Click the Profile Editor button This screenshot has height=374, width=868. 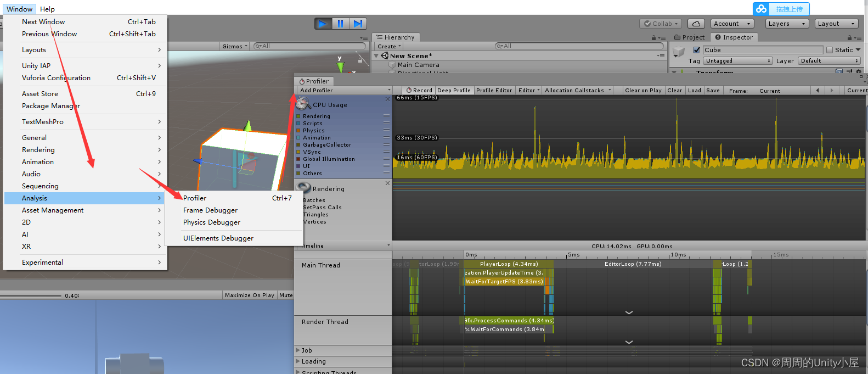point(494,90)
